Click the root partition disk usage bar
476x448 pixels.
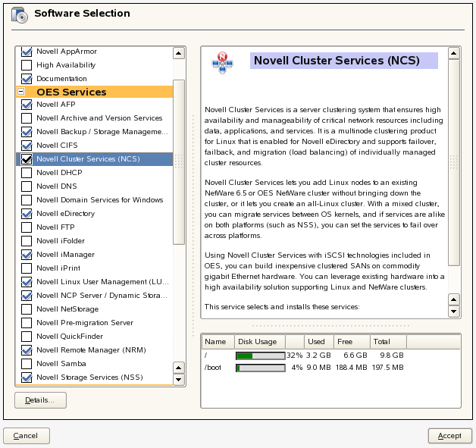[261, 356]
